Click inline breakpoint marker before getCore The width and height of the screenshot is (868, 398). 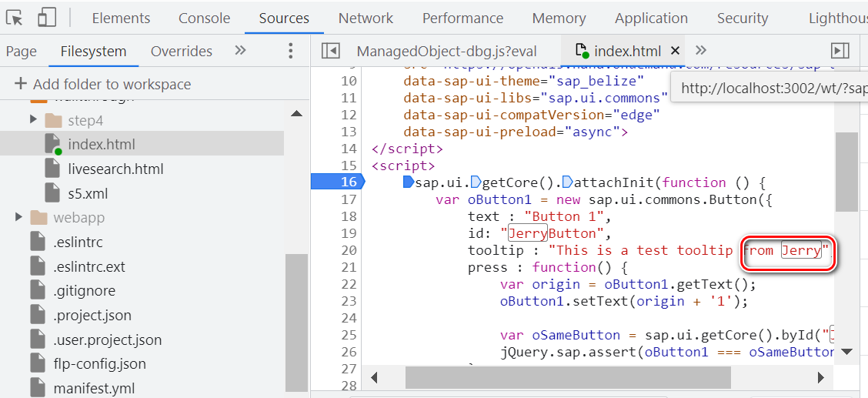coord(476,182)
